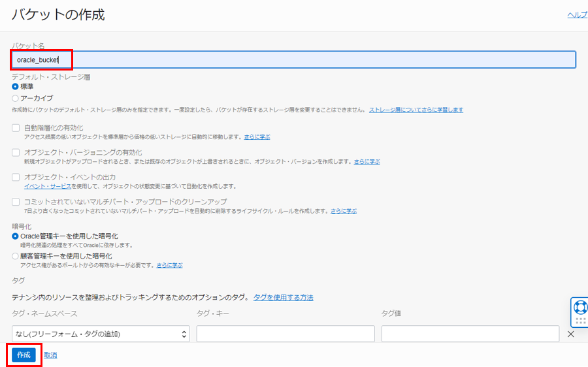Click the X icon to remove tag row
The width and height of the screenshot is (588, 367).
(x=570, y=334)
